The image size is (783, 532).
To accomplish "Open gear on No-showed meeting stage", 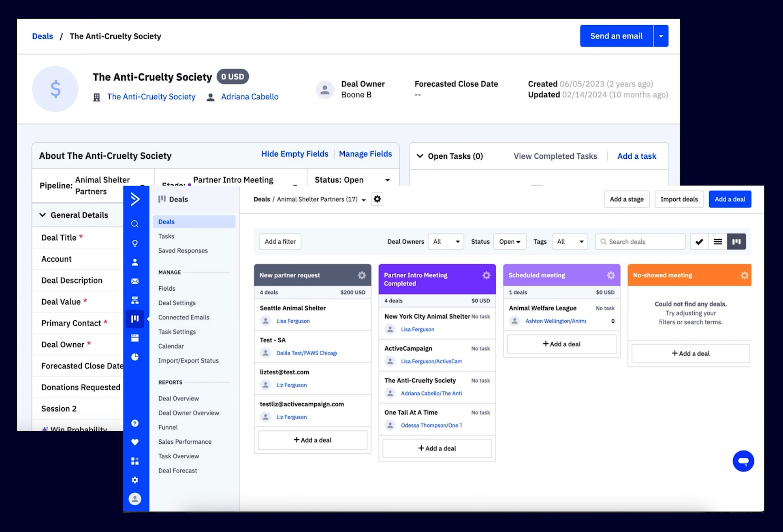I will tap(745, 275).
